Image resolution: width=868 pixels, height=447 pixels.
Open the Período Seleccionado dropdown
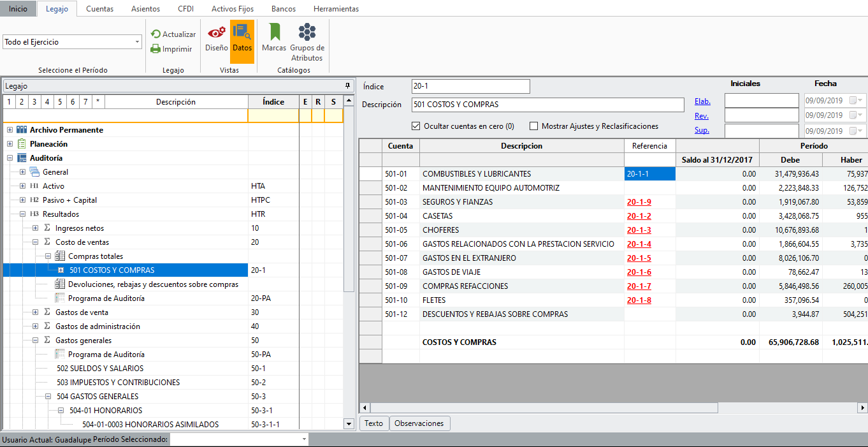click(x=303, y=439)
